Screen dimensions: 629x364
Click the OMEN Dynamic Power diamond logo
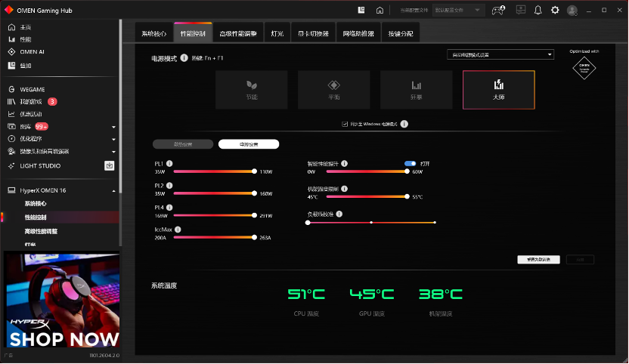coord(584,68)
